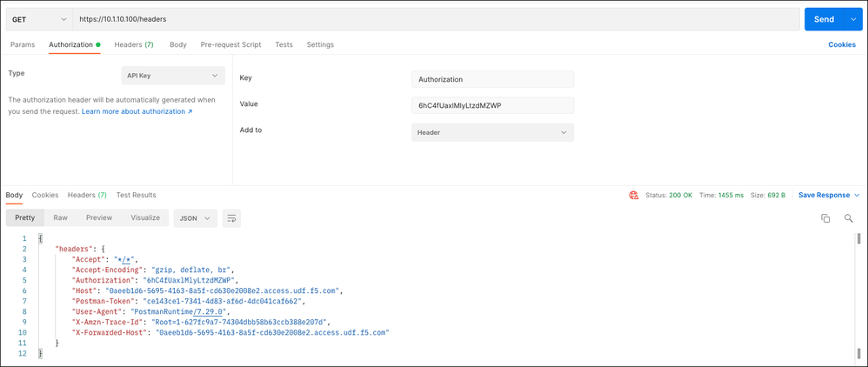Switch to the Test Results tab
This screenshot has width=868, height=367.
pos(136,196)
